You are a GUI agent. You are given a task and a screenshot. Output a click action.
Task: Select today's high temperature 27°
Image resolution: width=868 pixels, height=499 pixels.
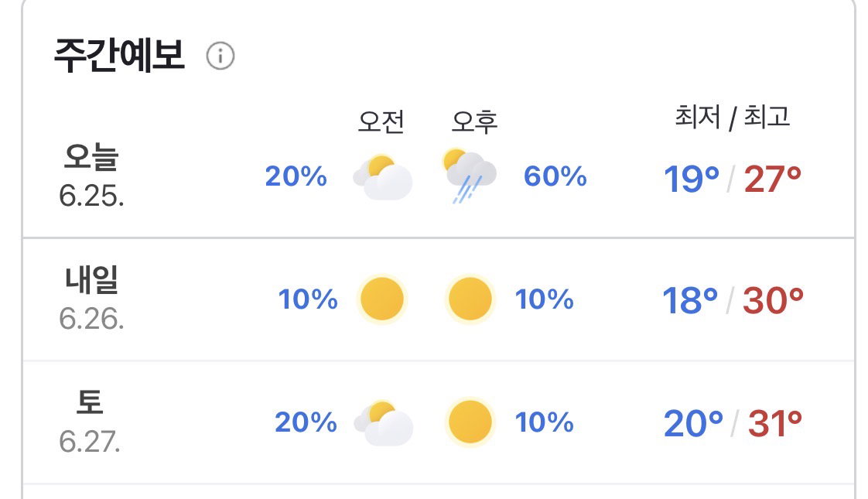tap(773, 179)
